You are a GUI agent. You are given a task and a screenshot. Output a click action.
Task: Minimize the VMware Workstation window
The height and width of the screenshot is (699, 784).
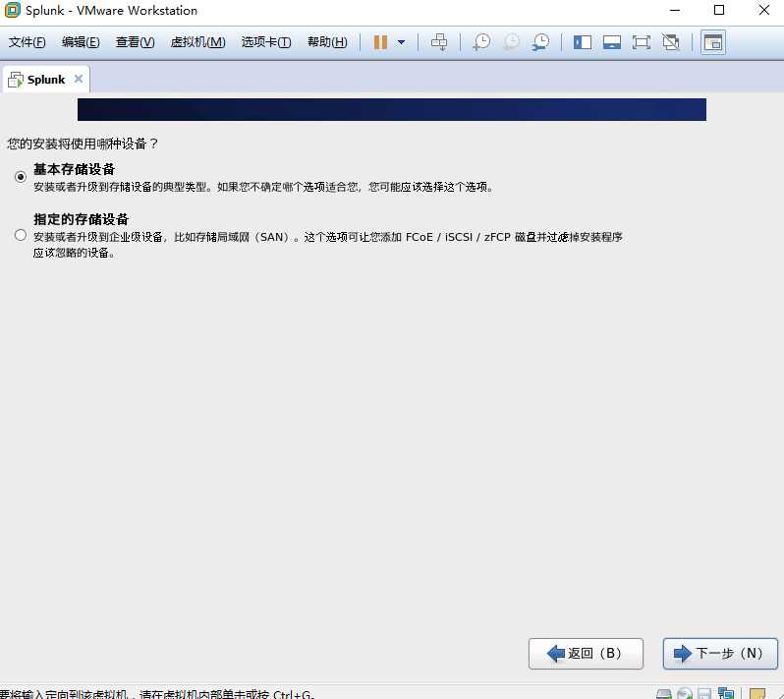[x=675, y=10]
